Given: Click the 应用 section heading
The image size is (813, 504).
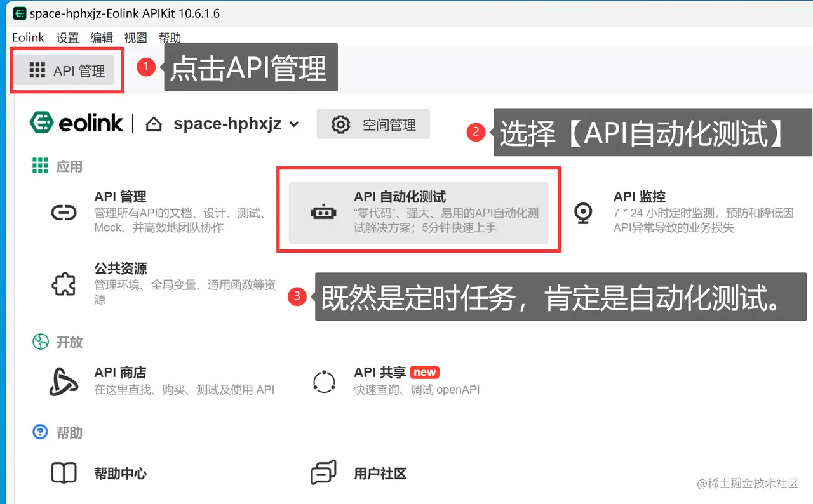Looking at the screenshot, I should [69, 166].
